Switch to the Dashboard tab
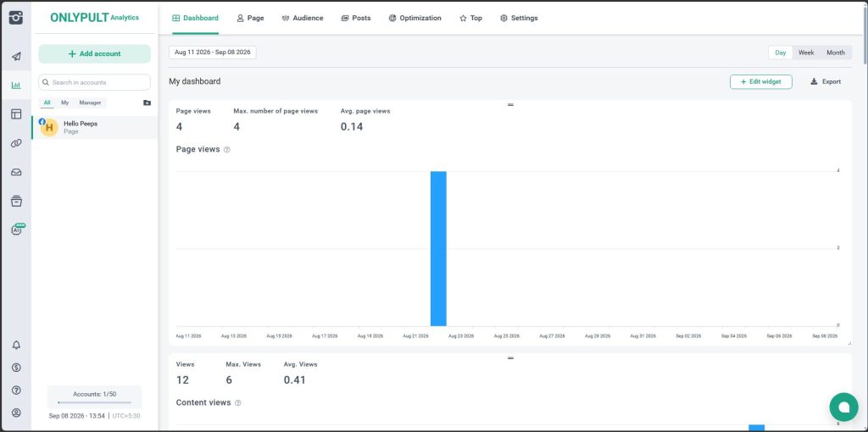Screen dimensions: 868x432 point(196,19)
